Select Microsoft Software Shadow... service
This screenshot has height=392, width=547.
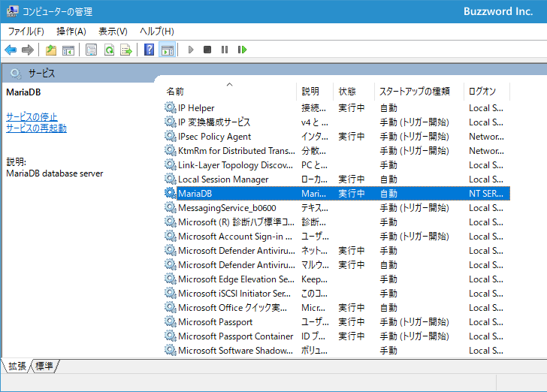[235, 351]
